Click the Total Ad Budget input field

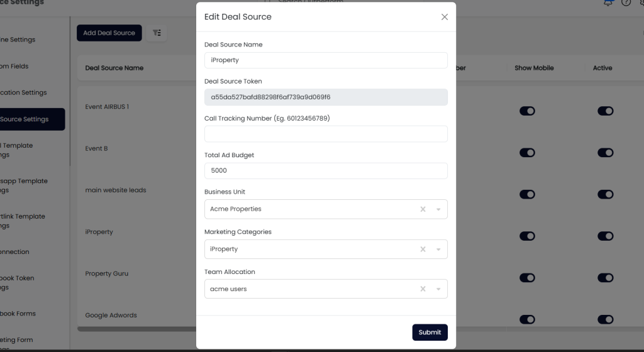[326, 171]
